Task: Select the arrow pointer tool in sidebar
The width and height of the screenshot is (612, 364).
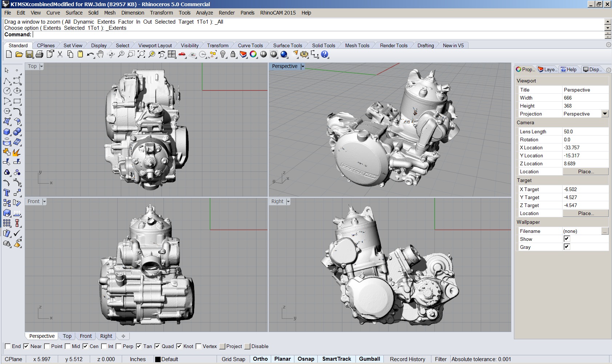Action: click(7, 70)
